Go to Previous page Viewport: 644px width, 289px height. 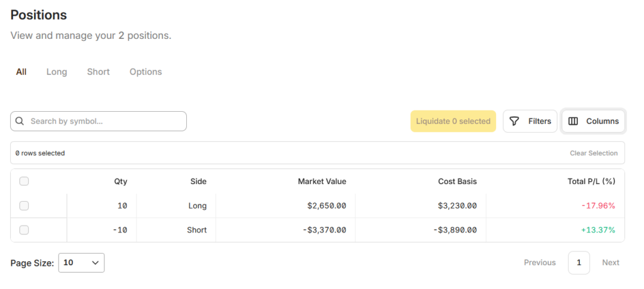coord(540,263)
